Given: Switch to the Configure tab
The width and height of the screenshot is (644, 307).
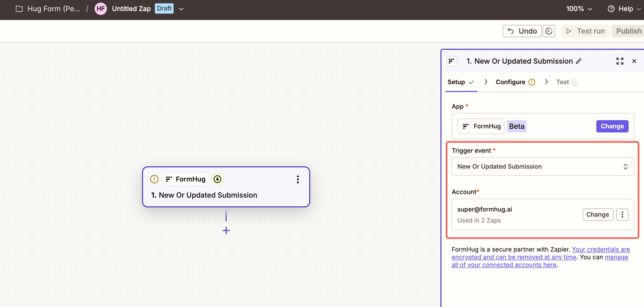Looking at the screenshot, I should 515,82.
